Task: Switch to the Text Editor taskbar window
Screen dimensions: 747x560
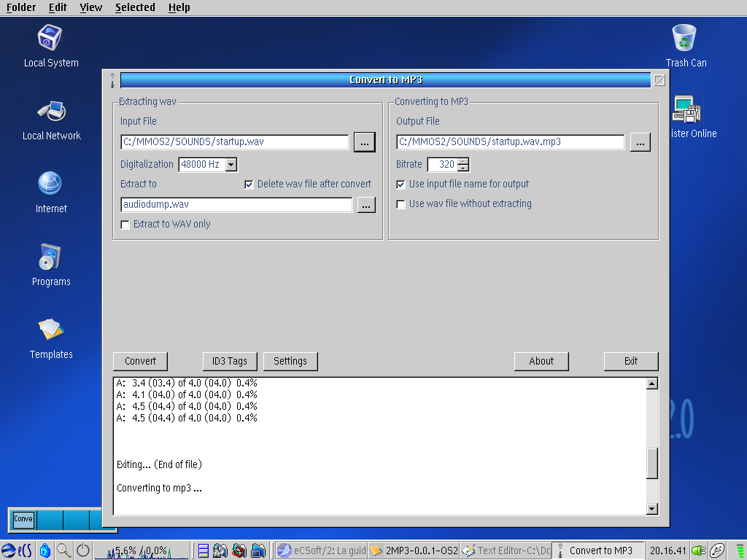Action: point(506,551)
